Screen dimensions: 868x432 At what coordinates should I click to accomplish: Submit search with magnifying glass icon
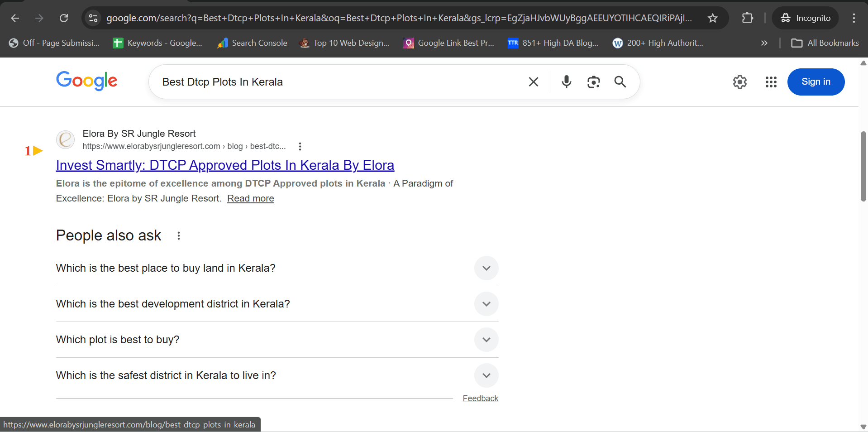[x=620, y=82]
